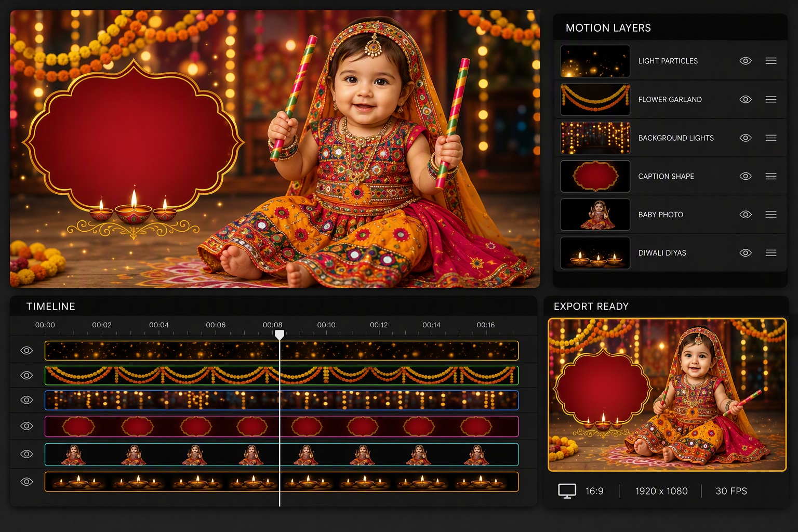The width and height of the screenshot is (798, 532).
Task: Toggle the timeline eye for the caption shape track
Action: (26, 426)
